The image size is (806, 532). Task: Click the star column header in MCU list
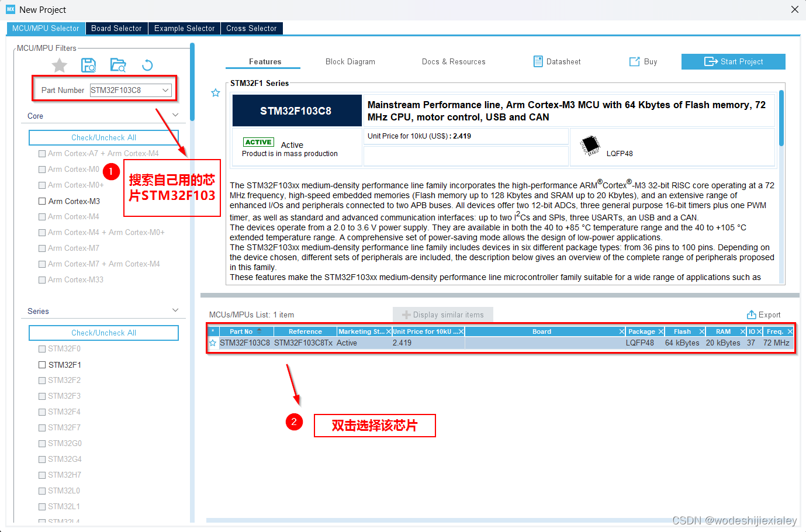point(213,331)
